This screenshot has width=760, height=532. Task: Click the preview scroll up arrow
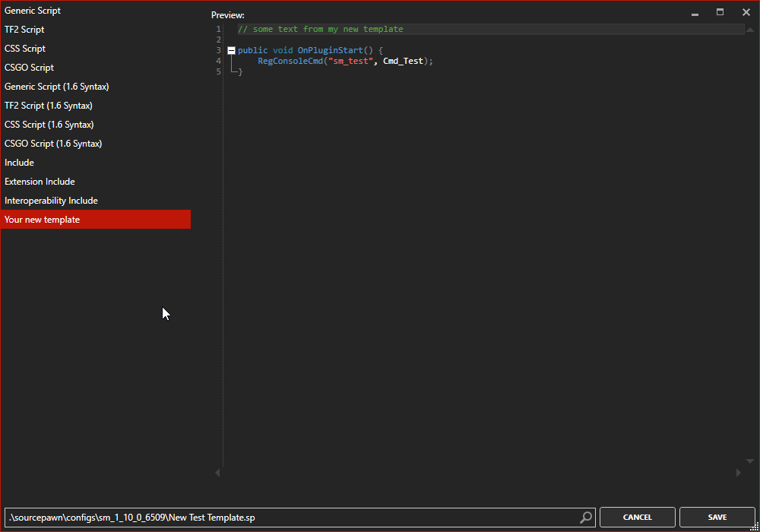pos(750,30)
